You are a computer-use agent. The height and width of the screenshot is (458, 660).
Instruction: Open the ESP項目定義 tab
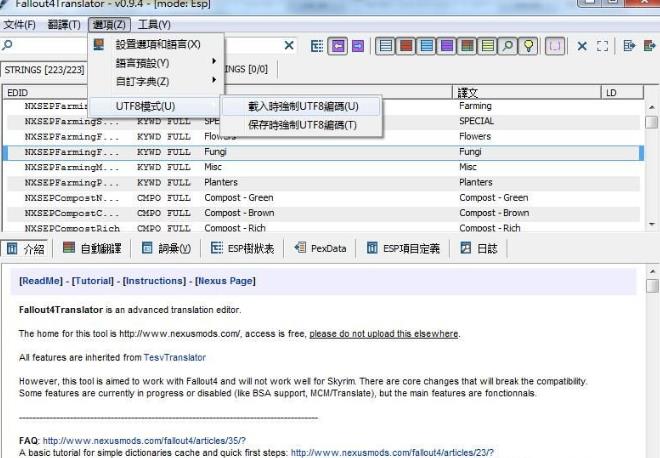click(403, 249)
